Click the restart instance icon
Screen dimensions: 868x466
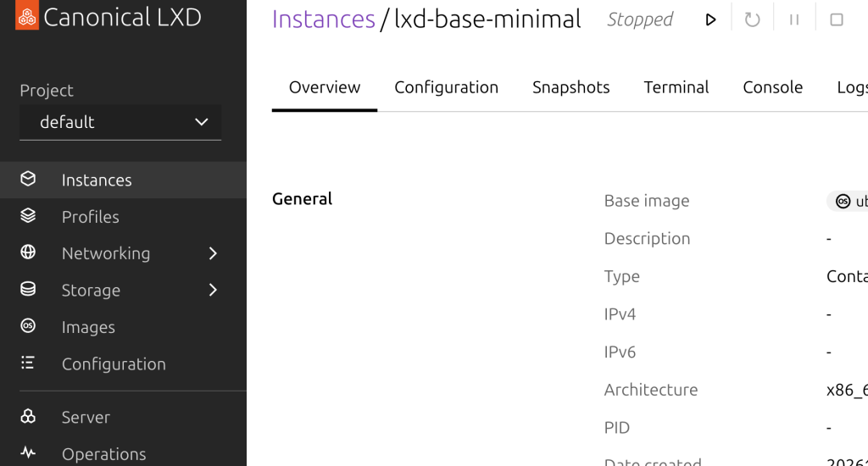point(752,19)
